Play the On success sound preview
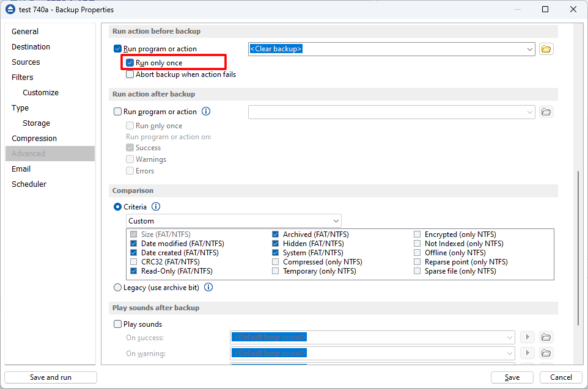588x389 pixels. 527,337
